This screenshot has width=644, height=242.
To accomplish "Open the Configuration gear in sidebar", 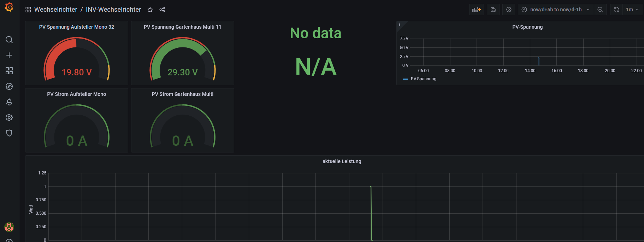I will click(9, 117).
